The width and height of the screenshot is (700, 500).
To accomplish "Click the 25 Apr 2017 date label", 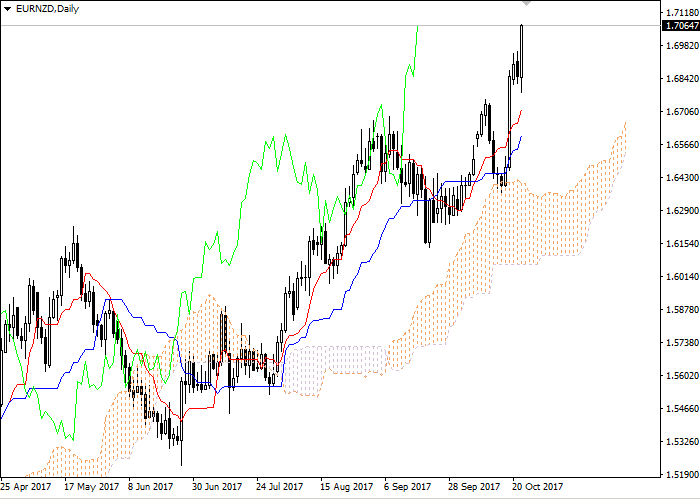I will point(26,487).
